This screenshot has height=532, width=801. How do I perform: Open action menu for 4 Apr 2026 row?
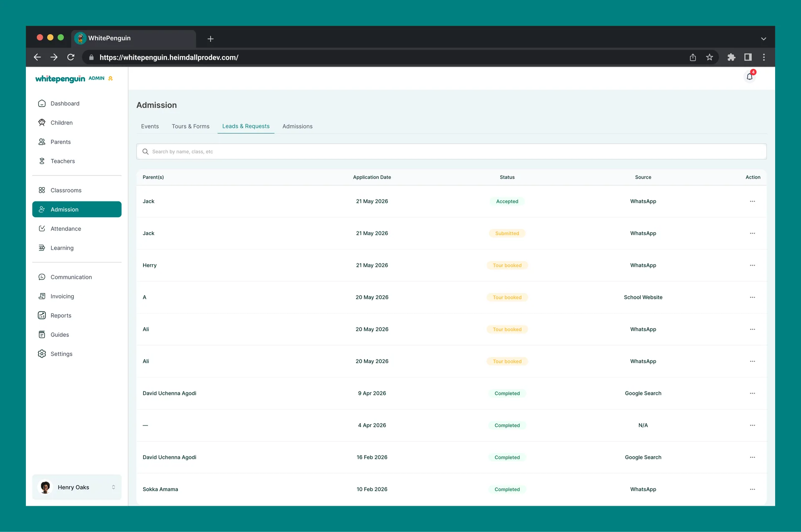pyautogui.click(x=752, y=425)
